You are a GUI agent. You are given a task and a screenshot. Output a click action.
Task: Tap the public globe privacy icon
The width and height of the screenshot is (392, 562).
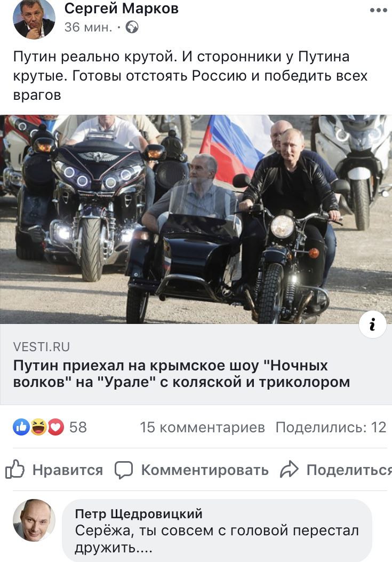(x=132, y=27)
